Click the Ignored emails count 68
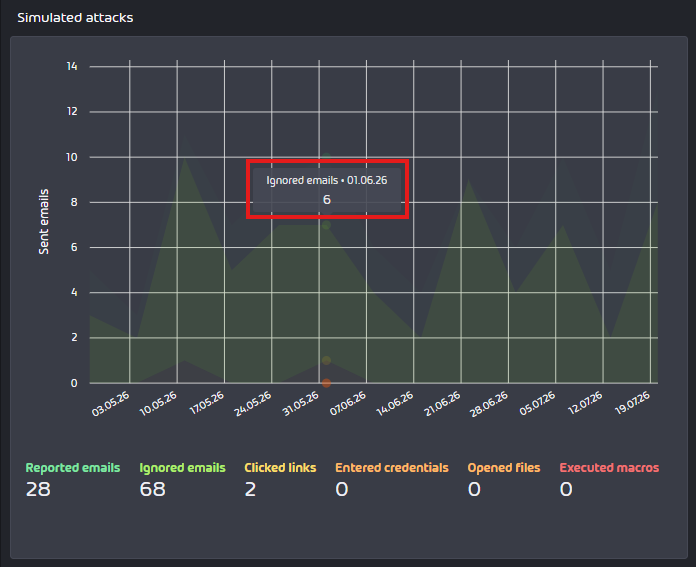 coord(152,489)
